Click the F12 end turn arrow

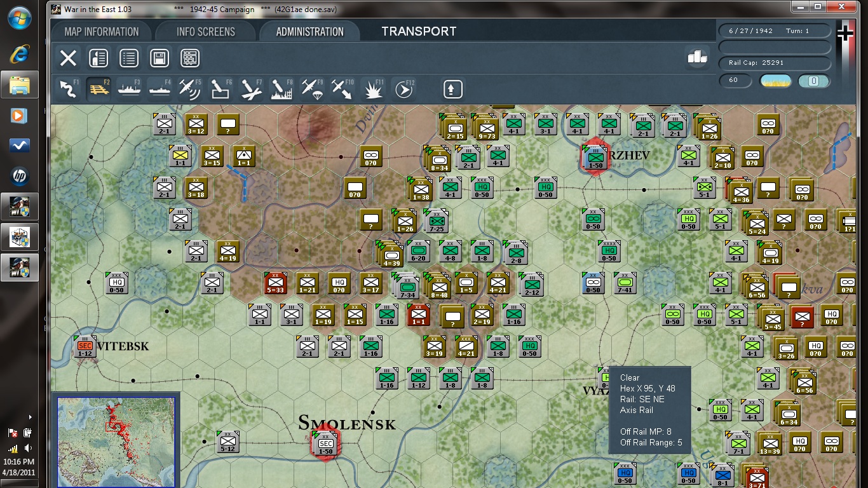coord(403,90)
